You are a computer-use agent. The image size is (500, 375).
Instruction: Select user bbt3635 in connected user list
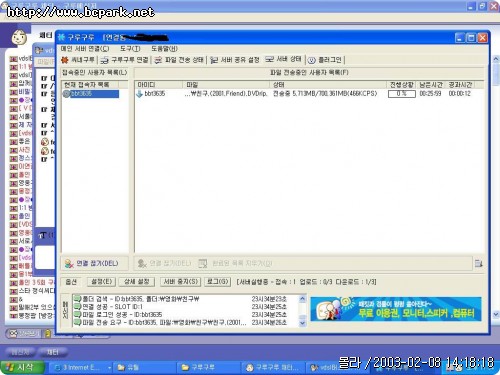point(90,94)
